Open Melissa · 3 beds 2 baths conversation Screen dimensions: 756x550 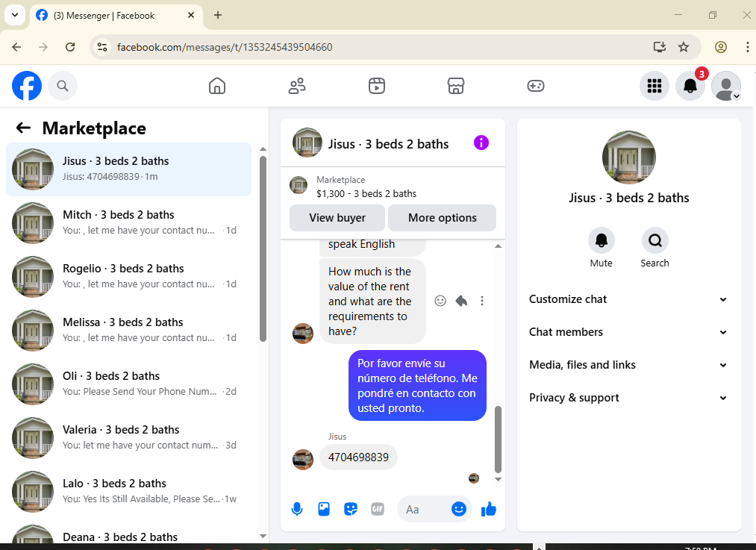(x=128, y=330)
